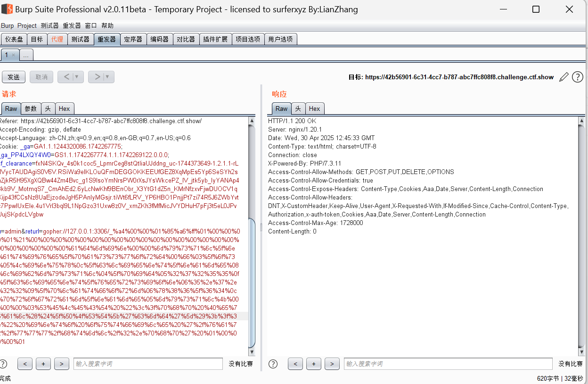Click the request pane vertical scrollbar thumb
Screen dimensions: 588x384
[x=252, y=283]
